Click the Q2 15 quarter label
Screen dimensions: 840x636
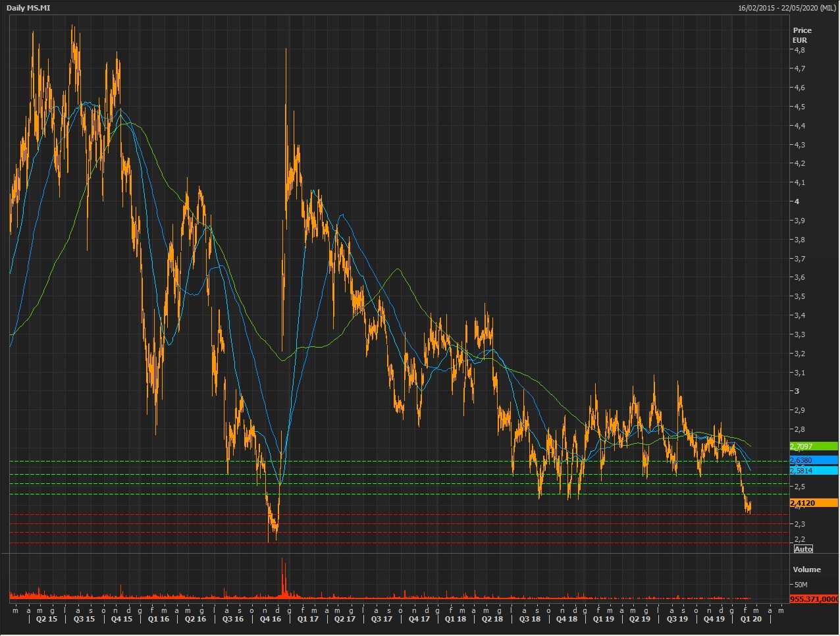pyautogui.click(x=46, y=619)
